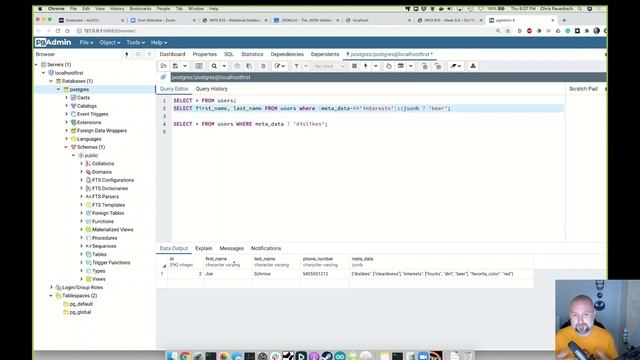Screen dimensions: 640x360
Task: Click the Explain Analyze icon
Action: point(401,66)
